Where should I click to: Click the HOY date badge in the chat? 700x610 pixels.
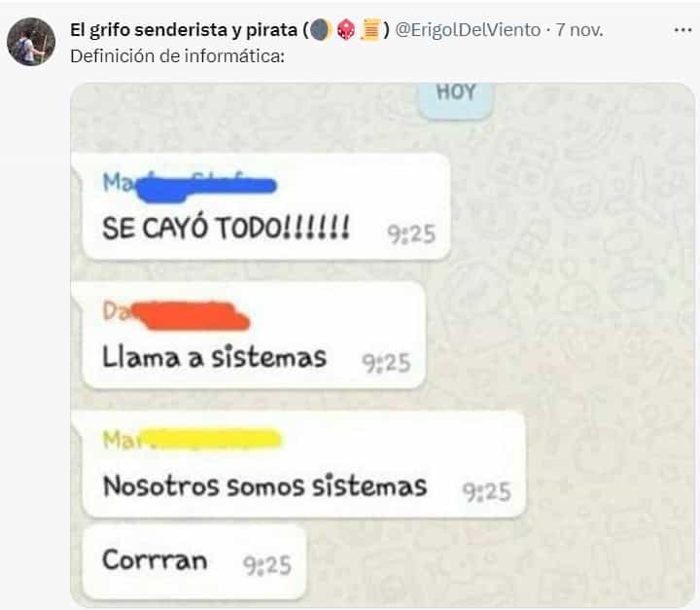pos(455,98)
